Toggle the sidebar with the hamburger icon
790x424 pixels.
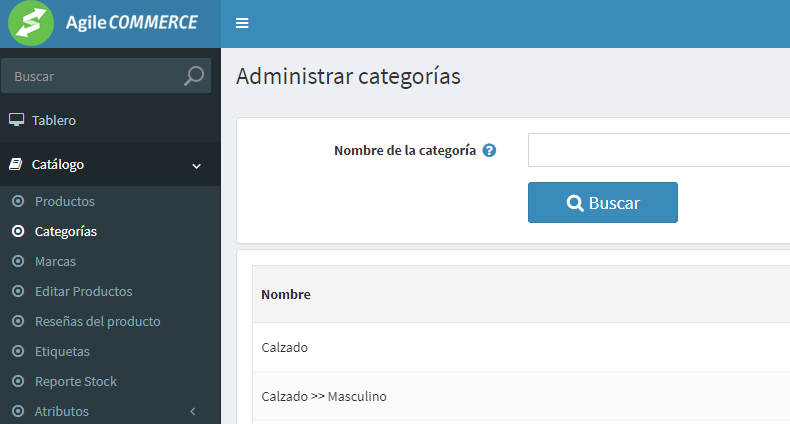pyautogui.click(x=242, y=23)
